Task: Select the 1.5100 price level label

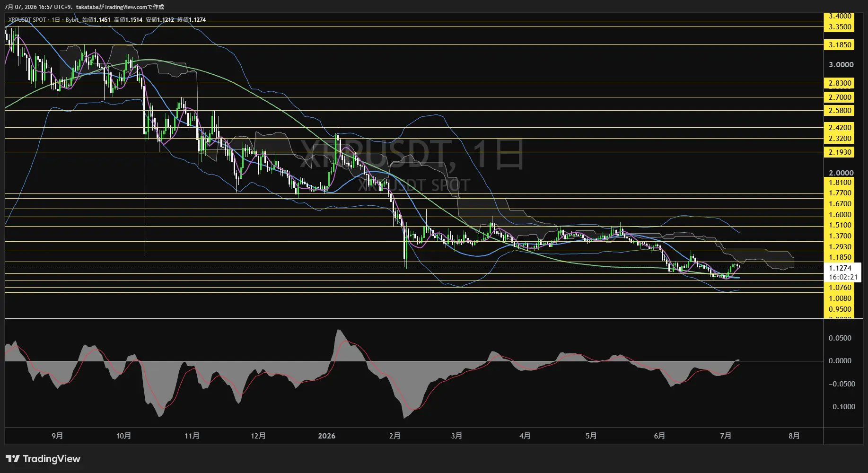Action: click(x=840, y=225)
